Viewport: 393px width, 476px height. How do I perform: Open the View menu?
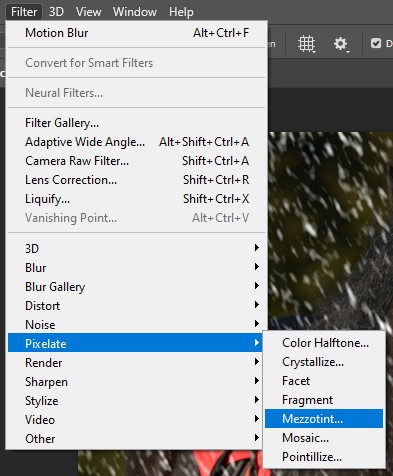(88, 12)
